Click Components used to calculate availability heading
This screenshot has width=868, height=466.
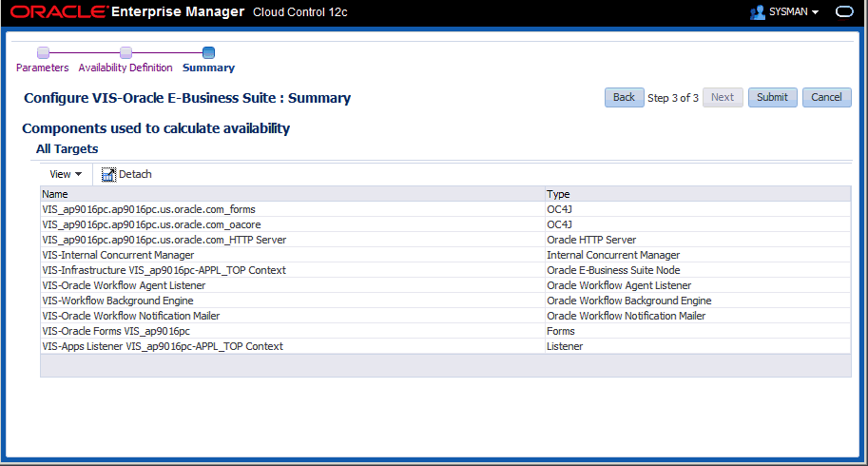tap(156, 128)
